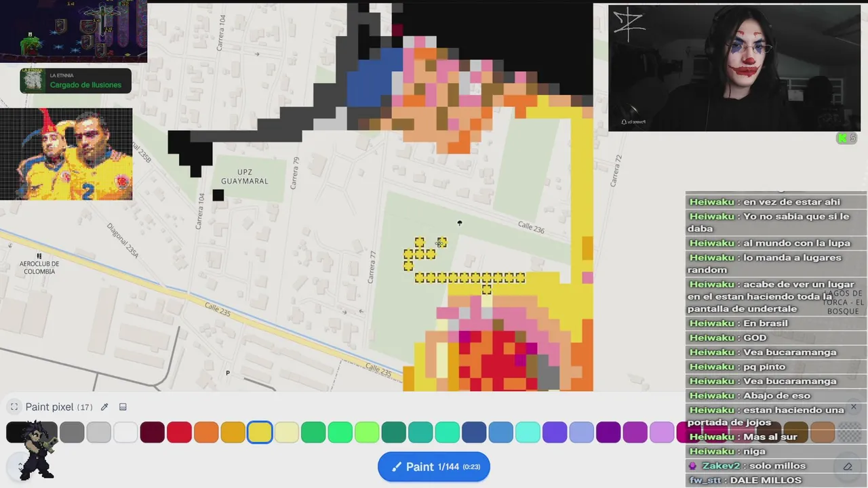868x488 pixels.
Task: Pick the red color swatch
Action: point(179,432)
